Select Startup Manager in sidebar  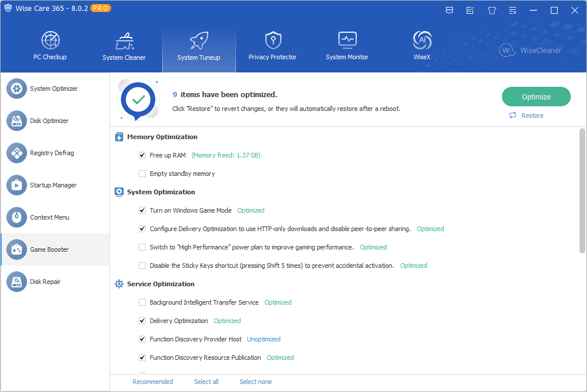click(55, 185)
